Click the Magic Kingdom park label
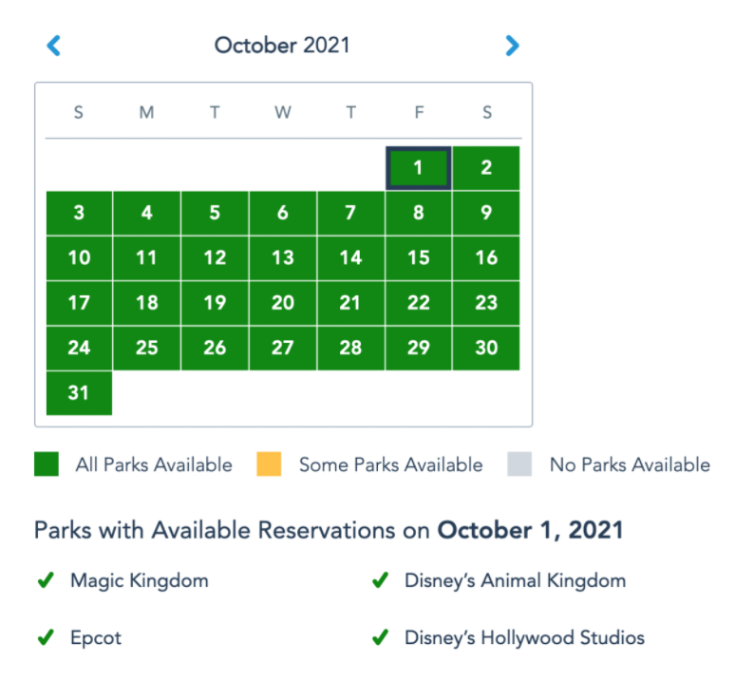 pos(139,580)
